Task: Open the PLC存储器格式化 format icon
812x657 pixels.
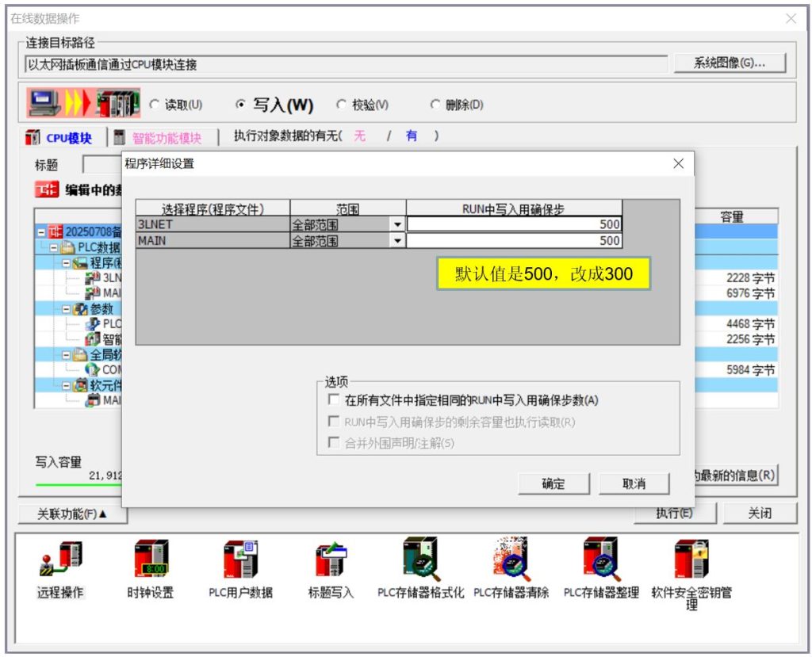Action: point(420,559)
